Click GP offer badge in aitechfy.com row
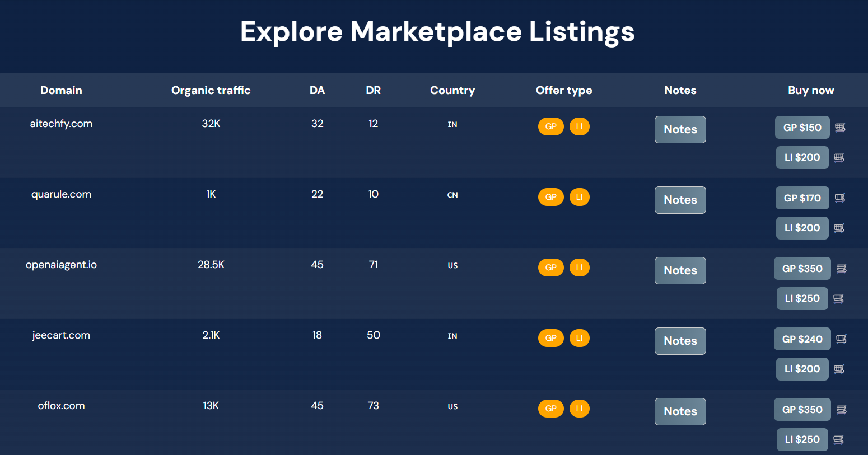 (x=551, y=126)
